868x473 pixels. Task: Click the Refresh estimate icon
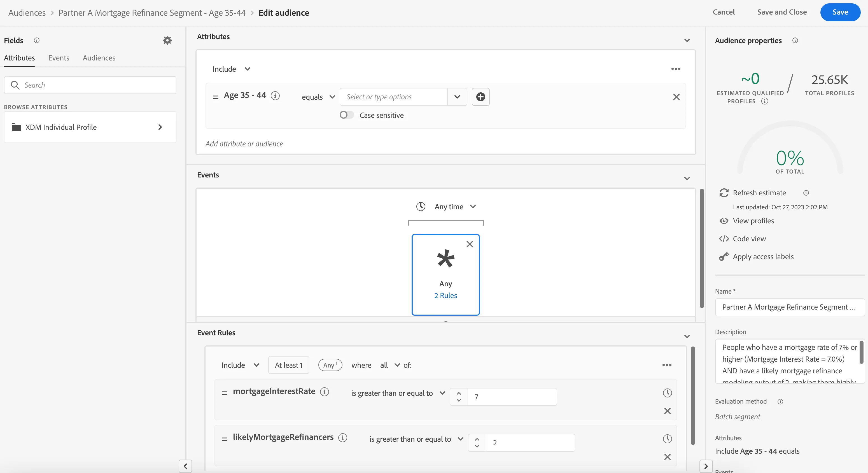(724, 193)
